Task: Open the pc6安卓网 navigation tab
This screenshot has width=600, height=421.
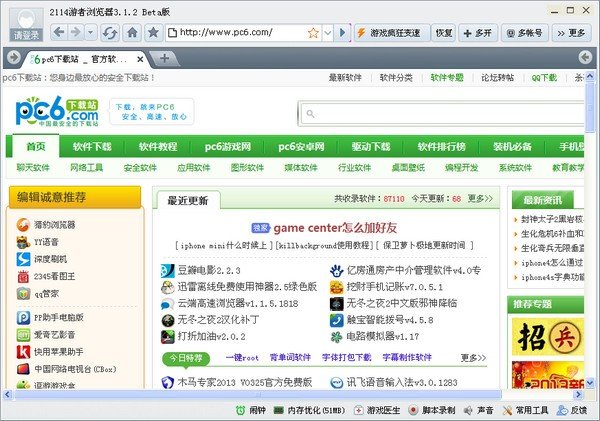Action: pyautogui.click(x=301, y=147)
